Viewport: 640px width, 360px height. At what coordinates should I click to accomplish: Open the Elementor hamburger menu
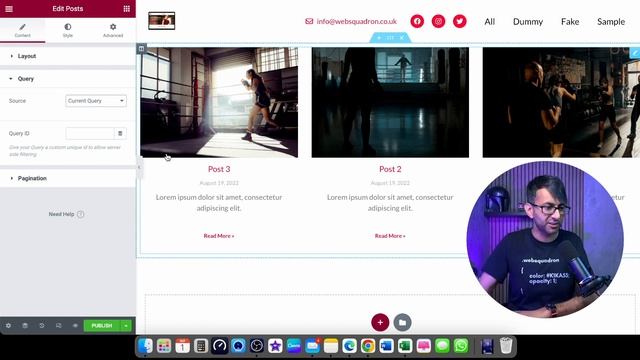(x=9, y=9)
